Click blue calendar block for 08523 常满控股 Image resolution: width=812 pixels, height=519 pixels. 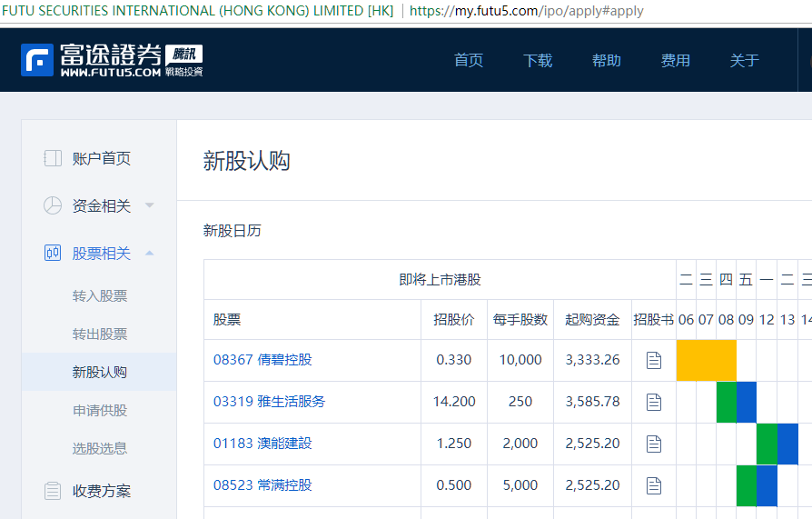pos(767,485)
